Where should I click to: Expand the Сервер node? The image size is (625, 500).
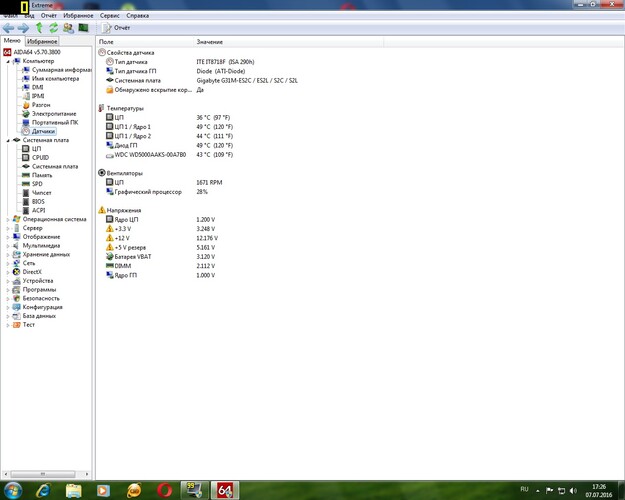pyautogui.click(x=8, y=228)
